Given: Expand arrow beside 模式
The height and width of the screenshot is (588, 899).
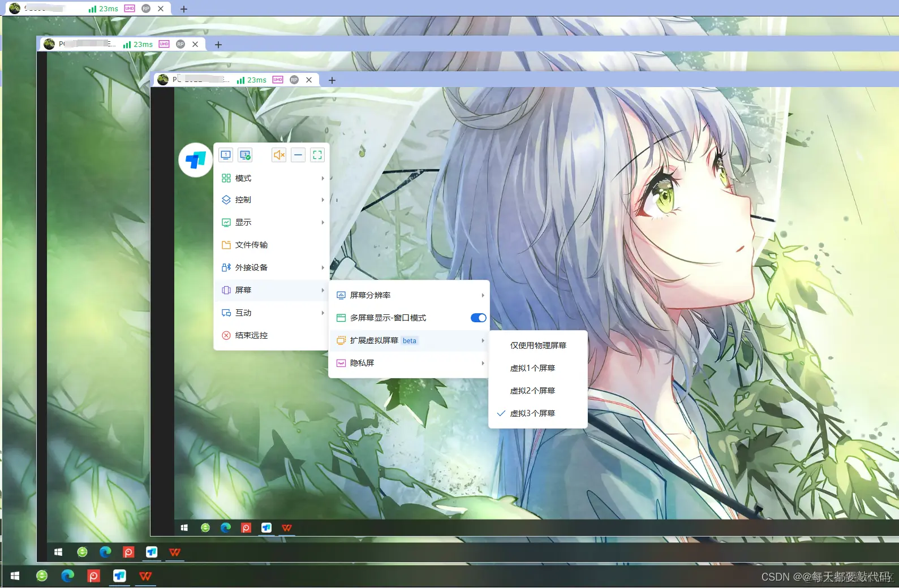Looking at the screenshot, I should [x=322, y=178].
